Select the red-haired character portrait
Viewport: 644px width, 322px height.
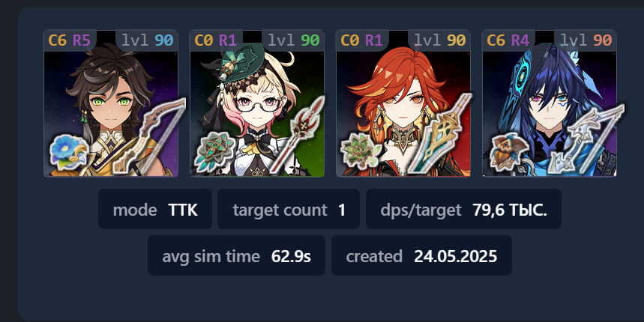point(403,103)
